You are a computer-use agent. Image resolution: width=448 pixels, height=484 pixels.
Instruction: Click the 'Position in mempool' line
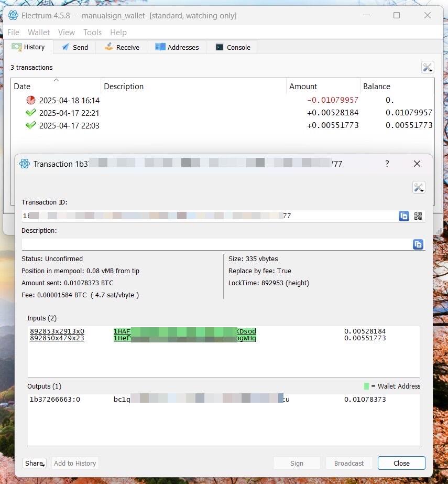81,271
